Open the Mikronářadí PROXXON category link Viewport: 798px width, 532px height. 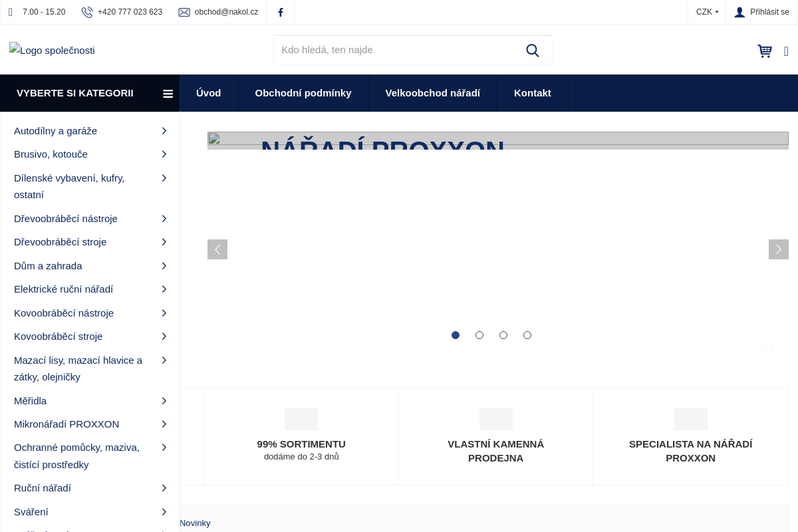[66, 424]
